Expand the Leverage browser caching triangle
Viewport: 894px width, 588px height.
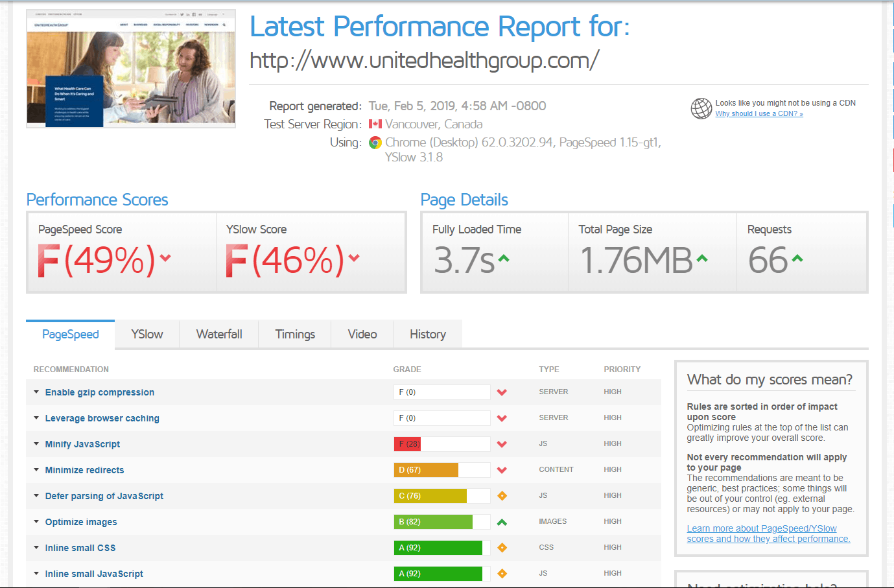(36, 417)
